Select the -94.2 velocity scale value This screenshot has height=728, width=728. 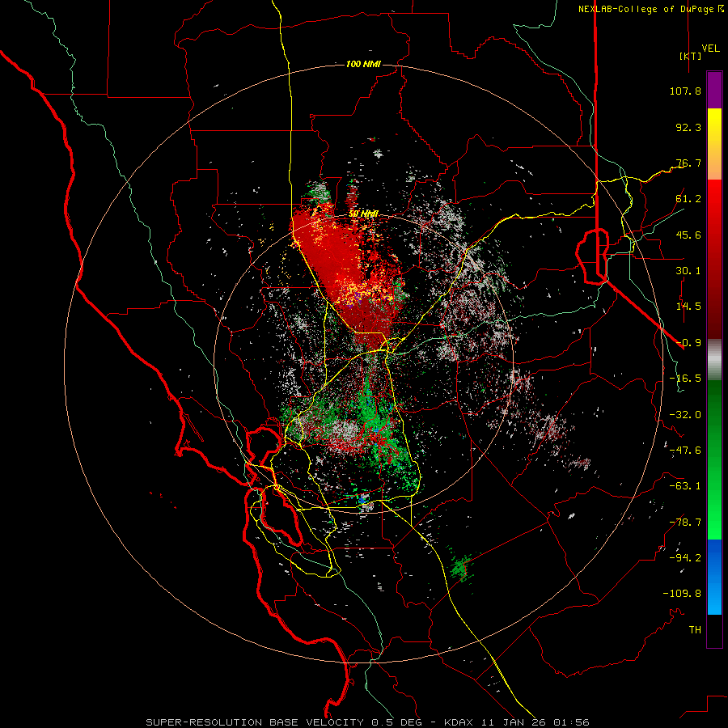pos(685,558)
